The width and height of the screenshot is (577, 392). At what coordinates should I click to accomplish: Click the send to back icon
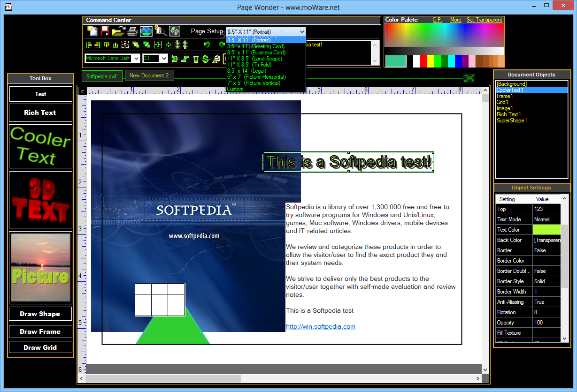point(147,45)
